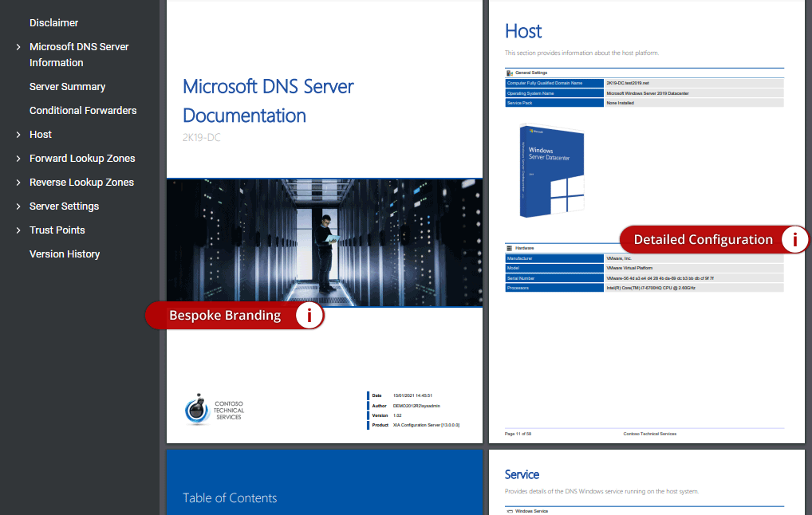Screen dimensions: 812x515
Task: Click the data center cover photo
Action: pyautogui.click(x=324, y=242)
